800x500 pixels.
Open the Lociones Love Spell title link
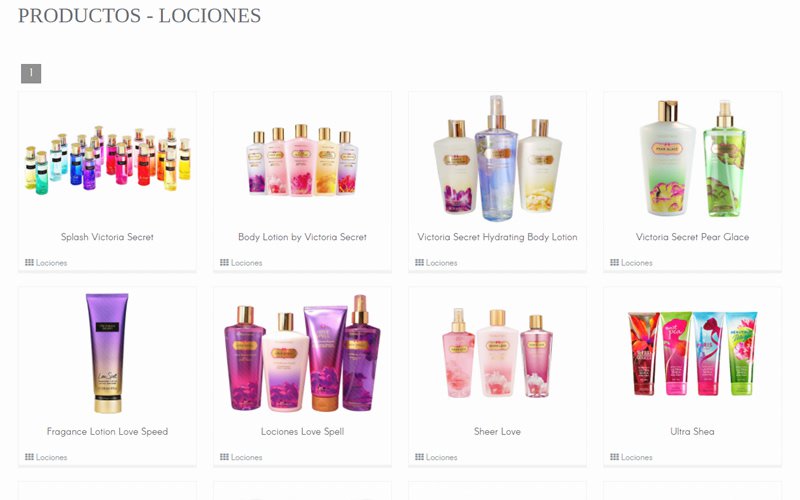[x=303, y=432]
